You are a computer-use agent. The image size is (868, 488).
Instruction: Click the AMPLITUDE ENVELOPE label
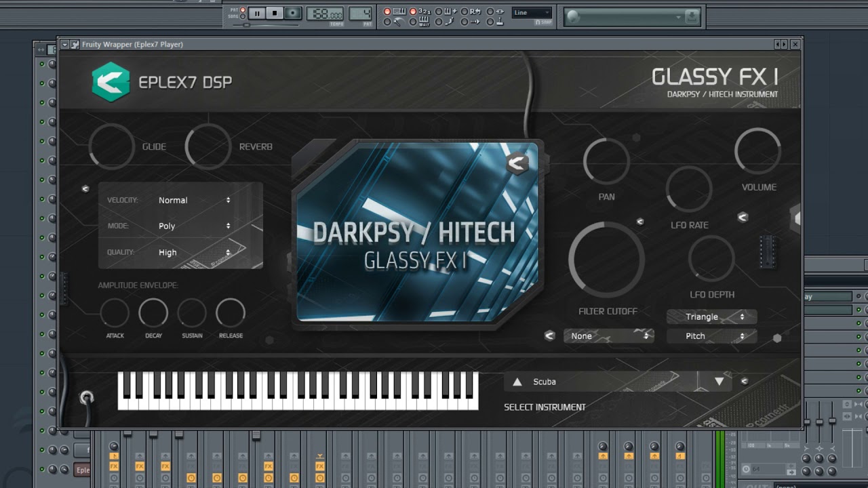tap(138, 285)
